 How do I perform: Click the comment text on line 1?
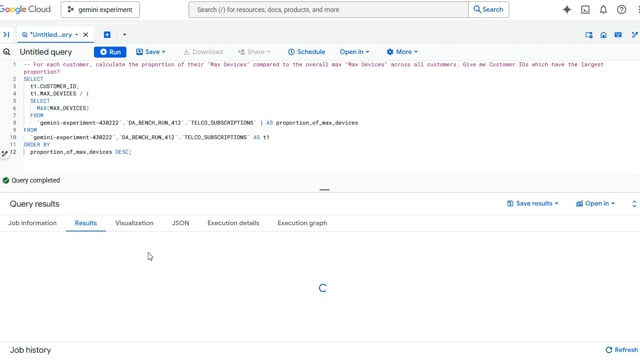[313, 68]
